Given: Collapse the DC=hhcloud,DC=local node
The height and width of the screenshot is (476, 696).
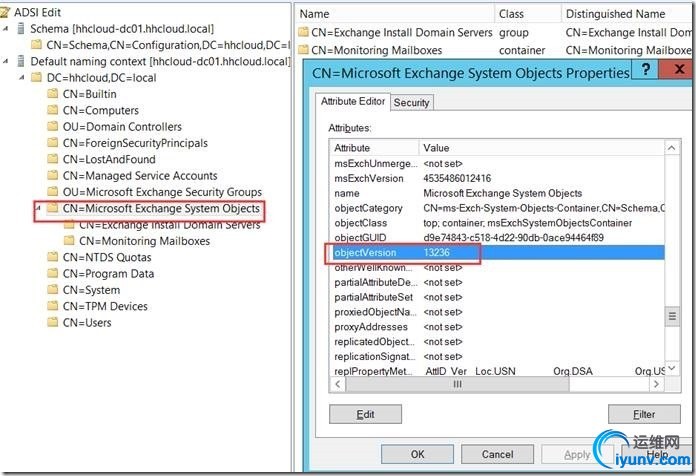Looking at the screenshot, I should [21, 78].
